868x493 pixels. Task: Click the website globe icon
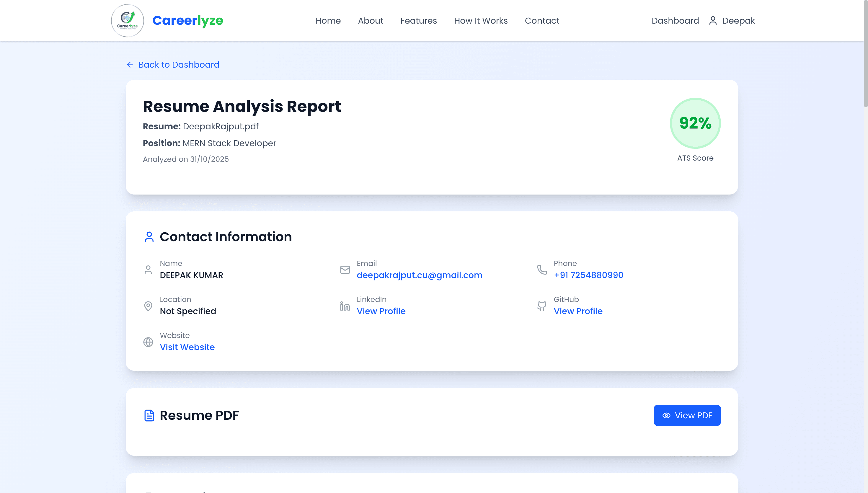tap(148, 342)
